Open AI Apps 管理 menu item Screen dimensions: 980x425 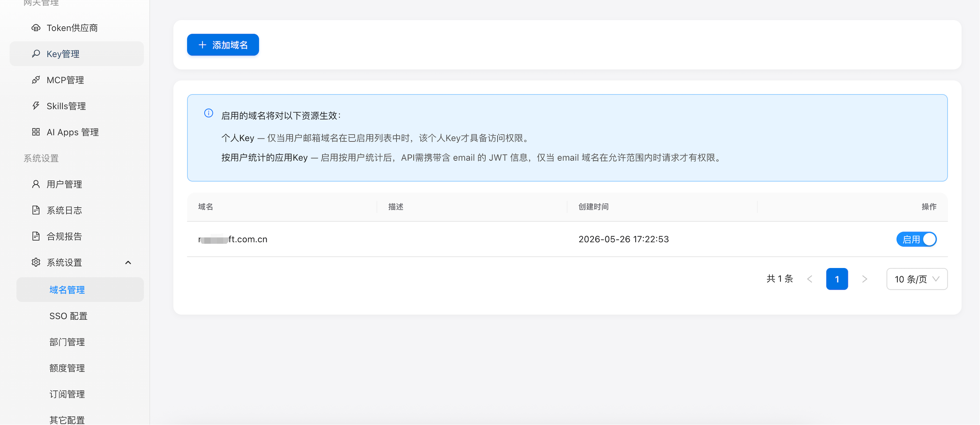coord(77,132)
